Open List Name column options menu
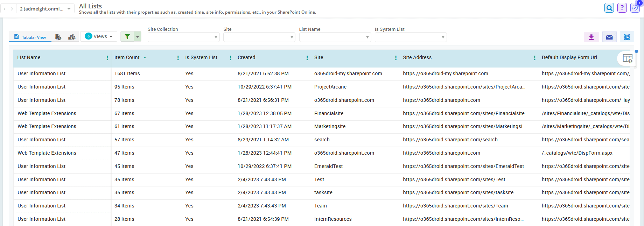 (x=107, y=58)
